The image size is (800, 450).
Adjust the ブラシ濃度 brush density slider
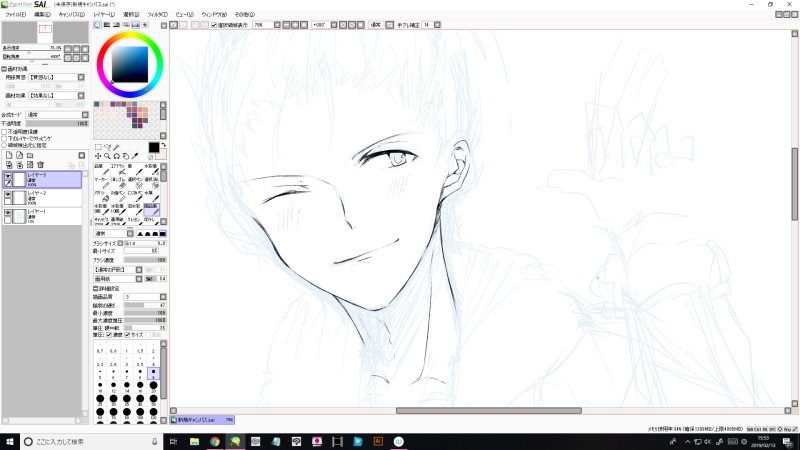click(145, 260)
